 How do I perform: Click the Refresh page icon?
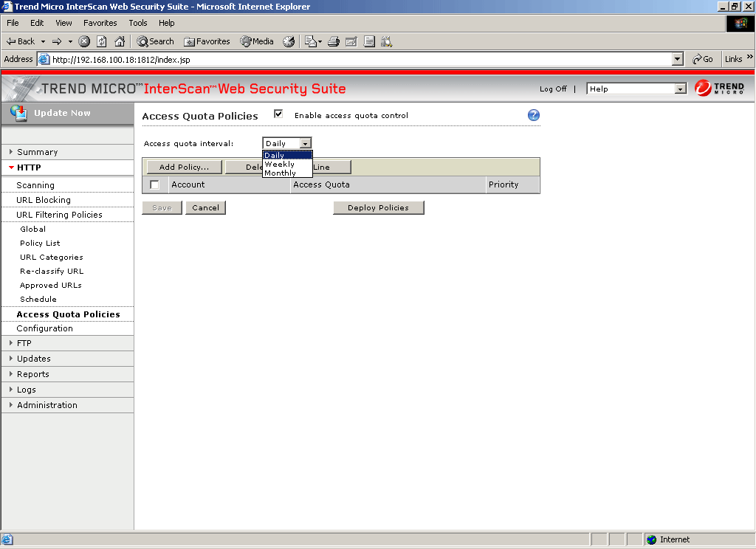coord(102,41)
